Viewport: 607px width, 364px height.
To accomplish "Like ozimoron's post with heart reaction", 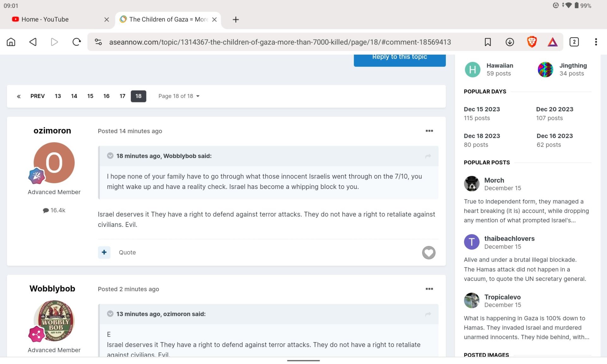I will tap(428, 252).
